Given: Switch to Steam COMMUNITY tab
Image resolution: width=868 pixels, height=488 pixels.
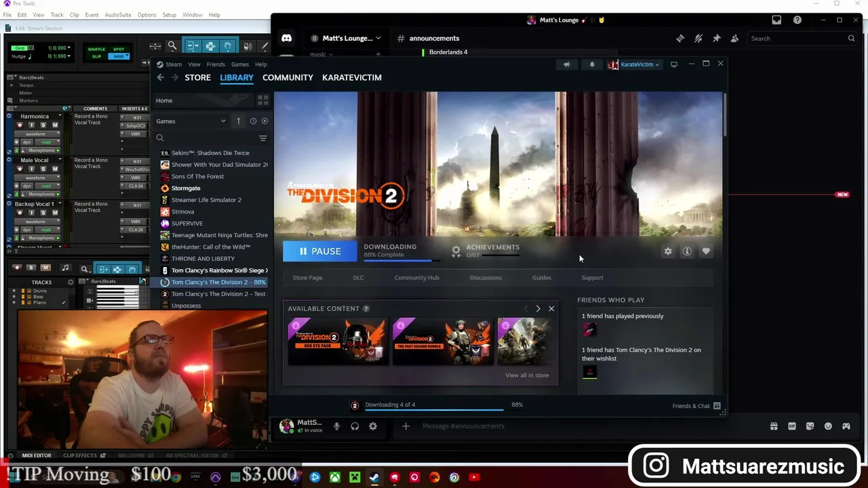Looking at the screenshot, I should (288, 78).
